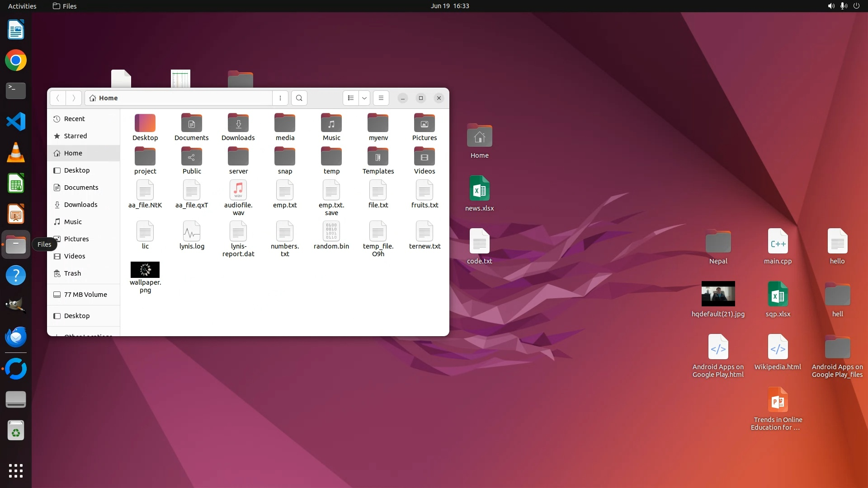Select the random.bin file icon
Image resolution: width=868 pixels, height=488 pixels.
(331, 231)
